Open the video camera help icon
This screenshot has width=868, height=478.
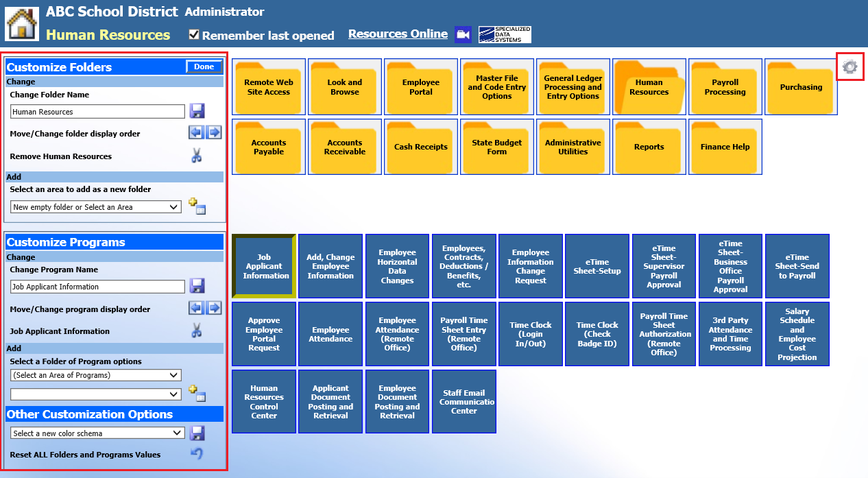pyautogui.click(x=462, y=34)
